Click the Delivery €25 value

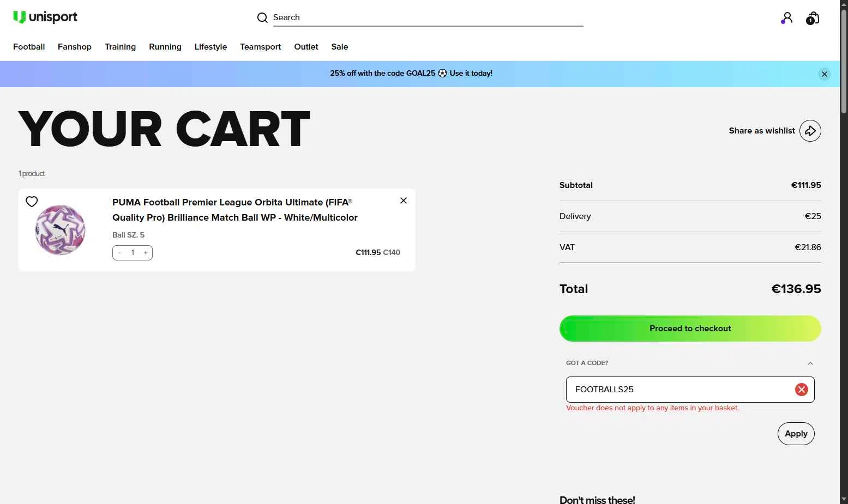tap(813, 216)
